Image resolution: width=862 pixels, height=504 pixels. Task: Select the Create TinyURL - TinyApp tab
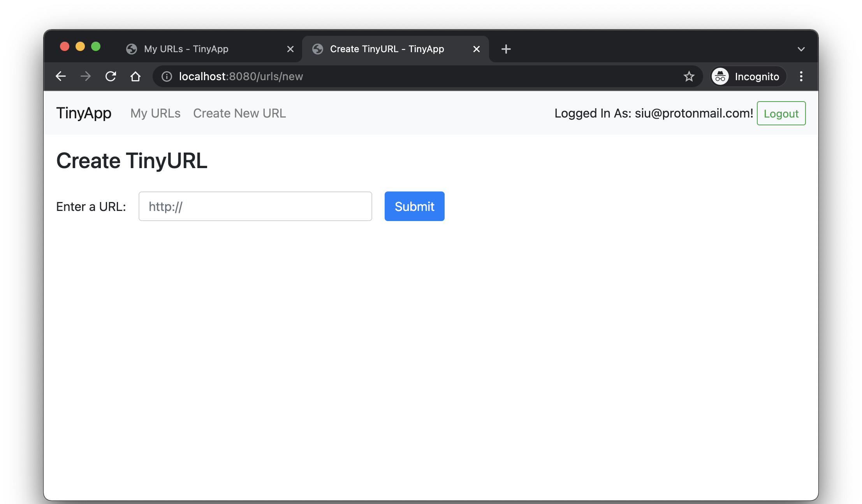click(387, 49)
